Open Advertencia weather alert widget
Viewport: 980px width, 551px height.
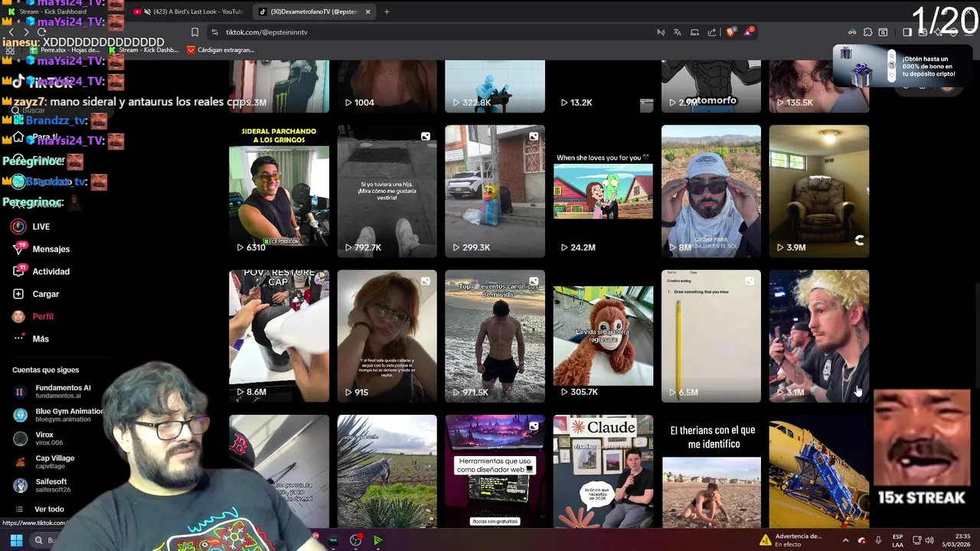pyautogui.click(x=792, y=540)
